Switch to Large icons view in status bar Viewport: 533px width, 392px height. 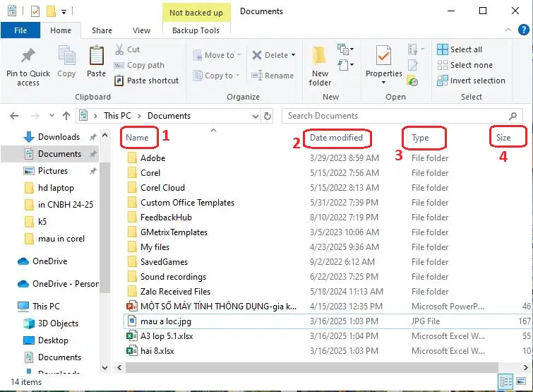tap(521, 381)
